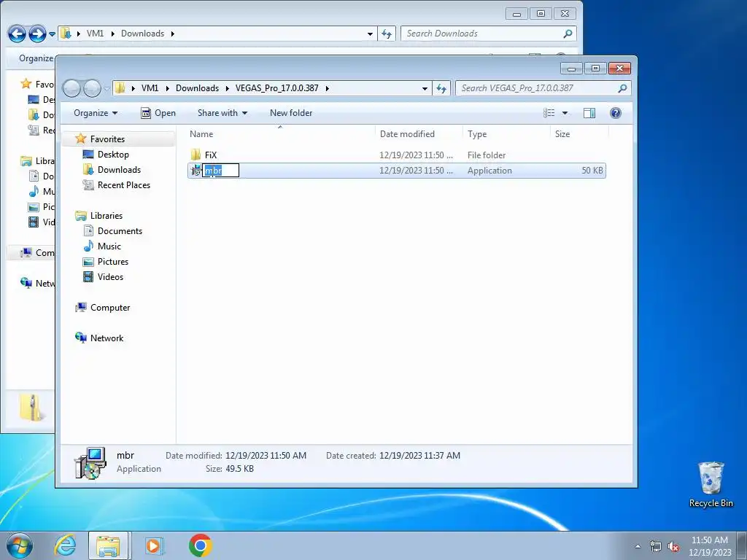Select the mbr application icon in file list
This screenshot has width=747, height=560.
point(196,171)
